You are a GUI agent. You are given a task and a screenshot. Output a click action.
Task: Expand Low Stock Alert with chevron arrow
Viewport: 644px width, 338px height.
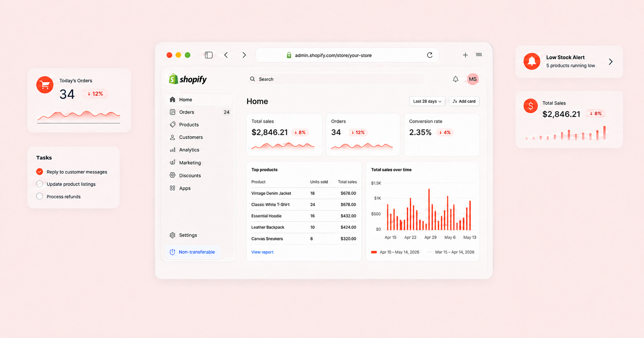click(611, 61)
